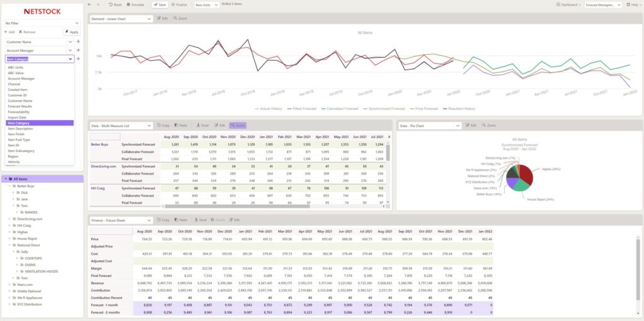Select Region from the dropdown list
The width and height of the screenshot is (644, 321).
point(13,156)
